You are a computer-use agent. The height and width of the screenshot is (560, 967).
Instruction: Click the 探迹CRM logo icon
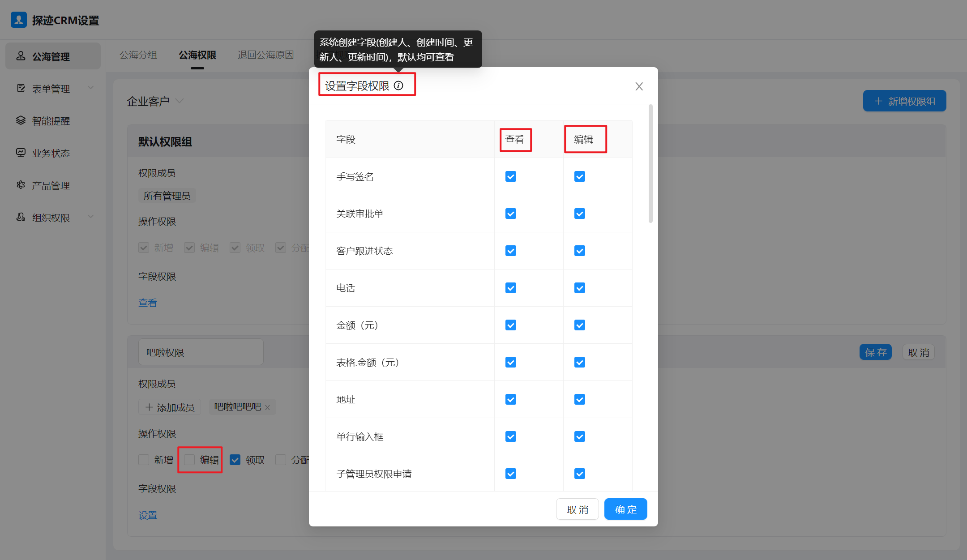(19, 20)
